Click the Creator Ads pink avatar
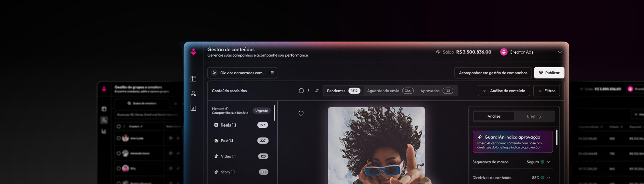Viewport: 644px width, 184px height. 504,52
